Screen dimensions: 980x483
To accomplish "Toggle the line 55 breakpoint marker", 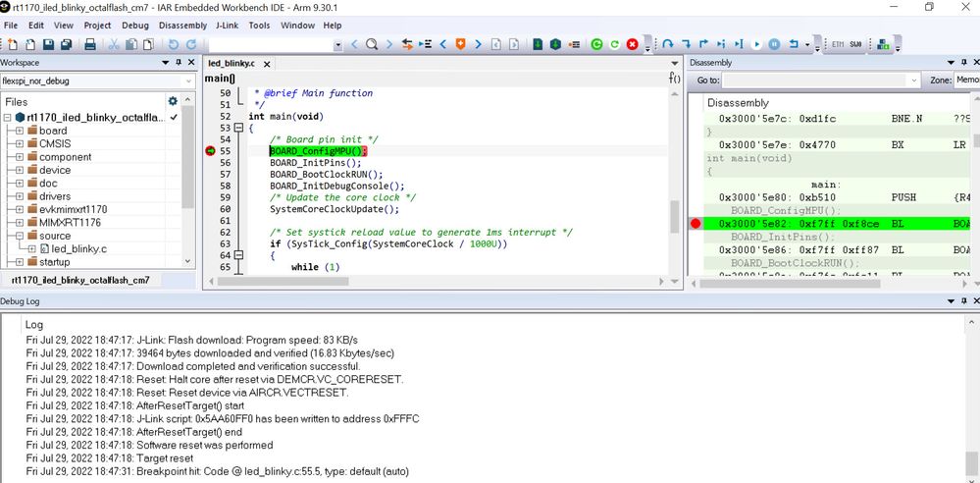I will point(210,151).
